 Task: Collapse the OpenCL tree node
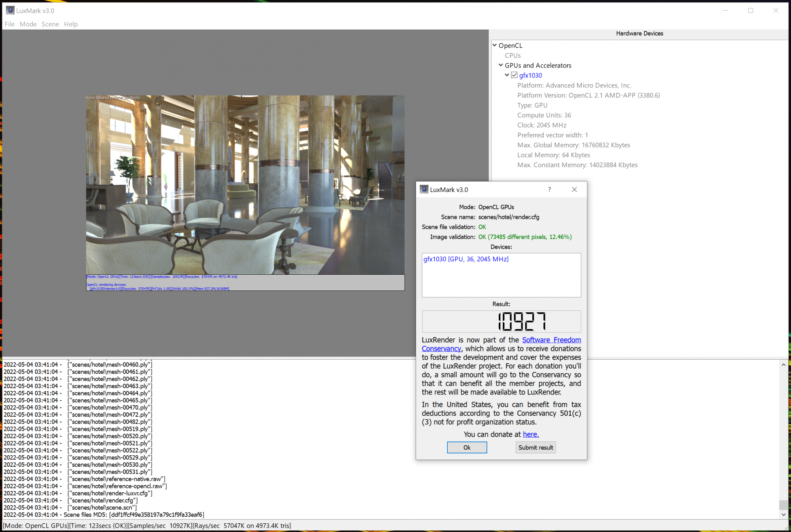pyautogui.click(x=495, y=45)
